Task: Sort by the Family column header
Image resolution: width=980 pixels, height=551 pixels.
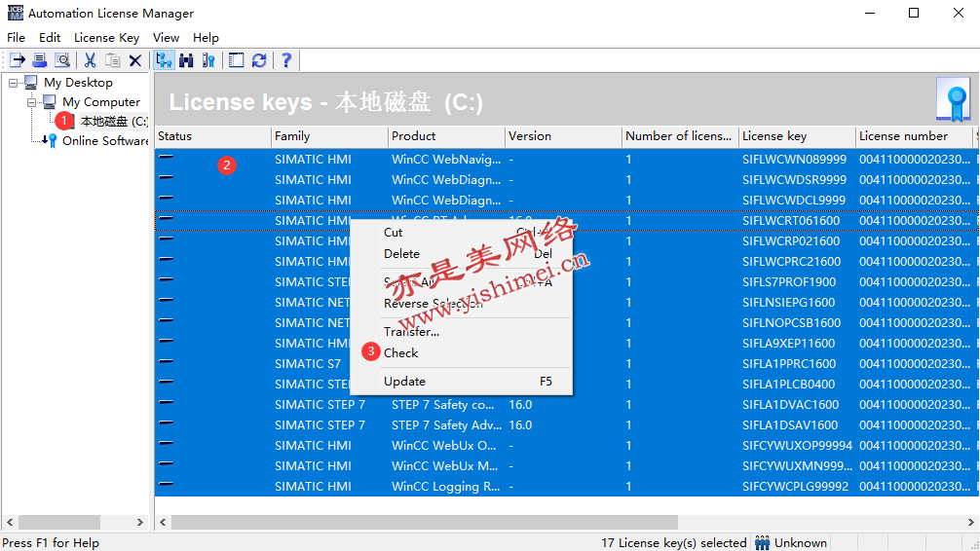Action: (x=329, y=136)
